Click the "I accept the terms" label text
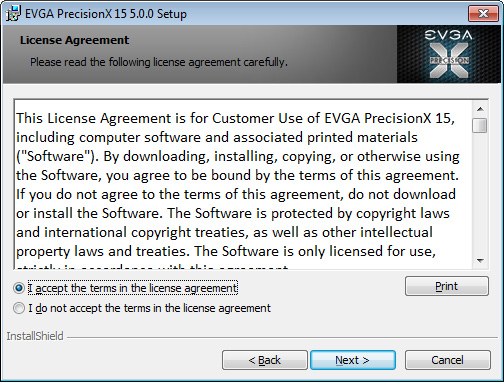This screenshot has height=382, width=504. tap(133, 288)
